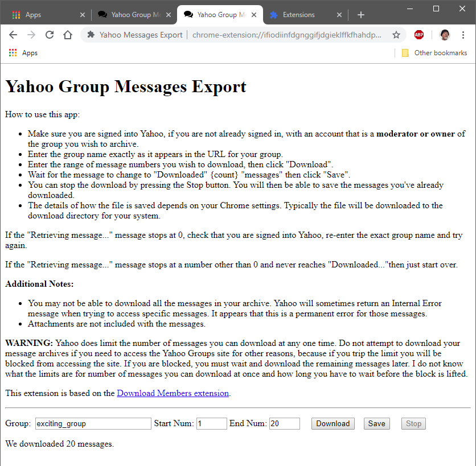Screen dimensions: 476x466
Task: Click the Save button
Action: pos(376,423)
